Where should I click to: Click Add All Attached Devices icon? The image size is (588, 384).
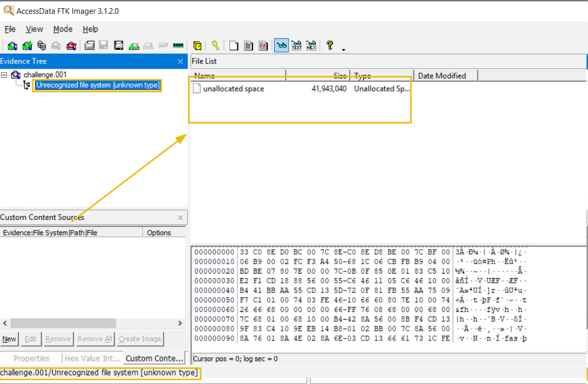tap(27, 46)
